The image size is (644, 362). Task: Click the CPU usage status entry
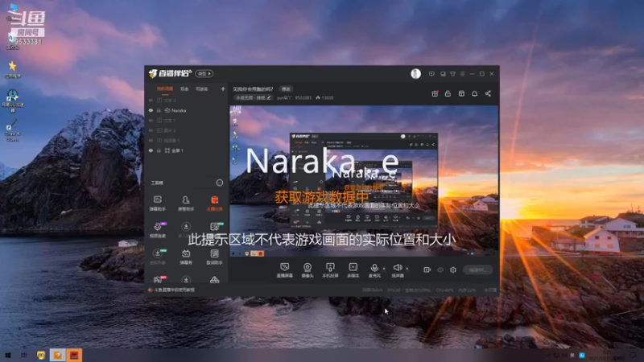coord(444,290)
